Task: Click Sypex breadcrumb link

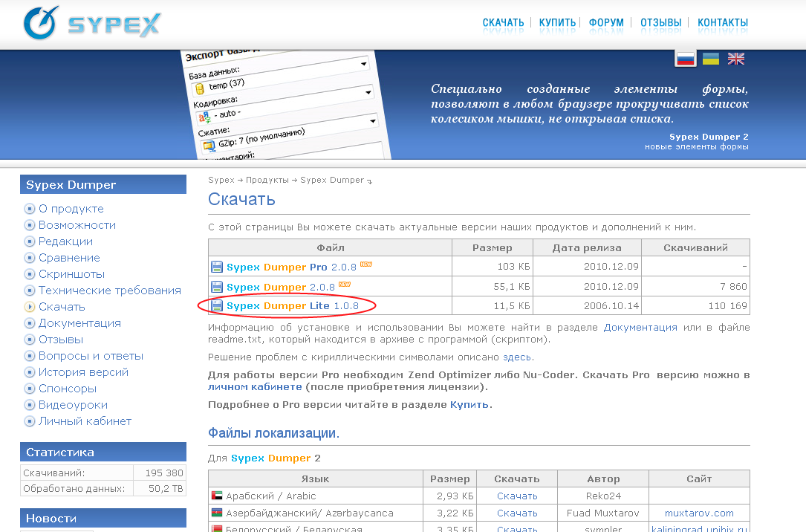Action: [x=221, y=180]
